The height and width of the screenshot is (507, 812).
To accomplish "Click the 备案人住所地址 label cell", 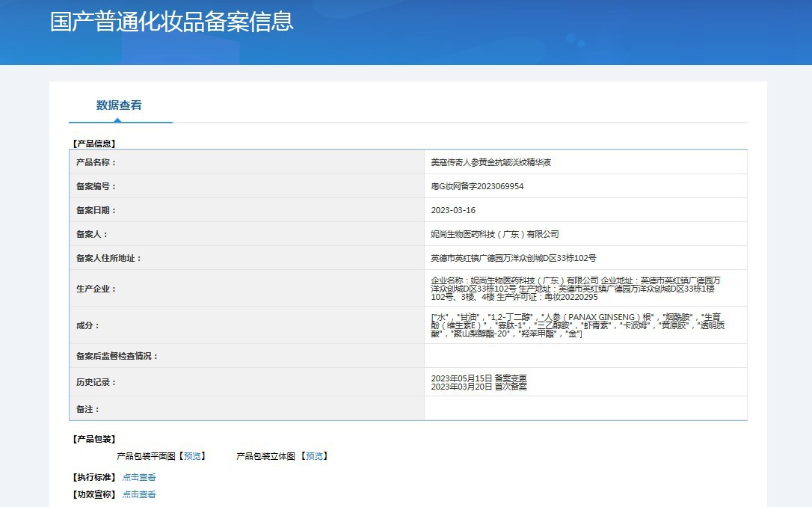I will coord(247,257).
